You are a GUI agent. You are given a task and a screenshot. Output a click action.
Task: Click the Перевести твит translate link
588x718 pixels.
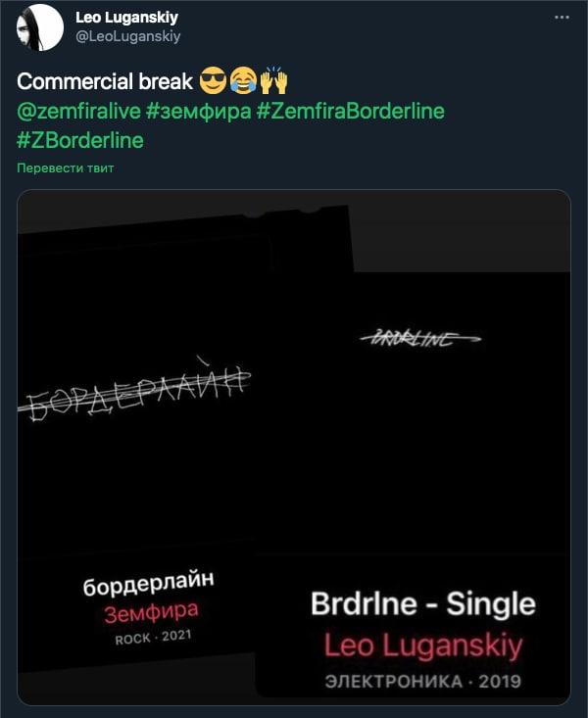pos(66,168)
